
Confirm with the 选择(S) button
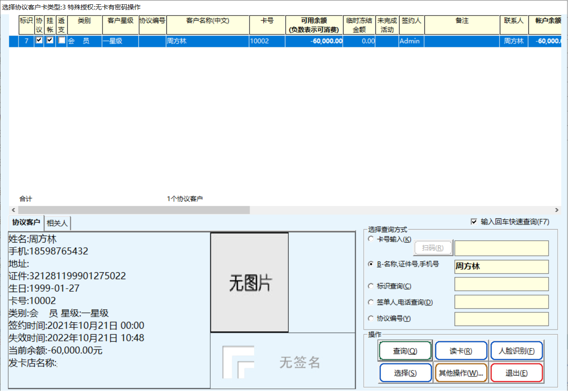pos(406,373)
